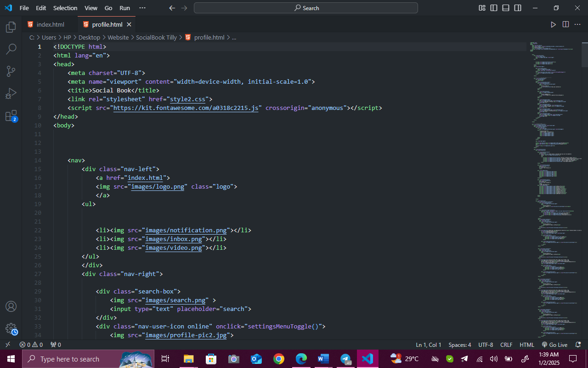The width and height of the screenshot is (588, 368).
Task: Open the Windows Start menu
Action: pyautogui.click(x=11, y=359)
